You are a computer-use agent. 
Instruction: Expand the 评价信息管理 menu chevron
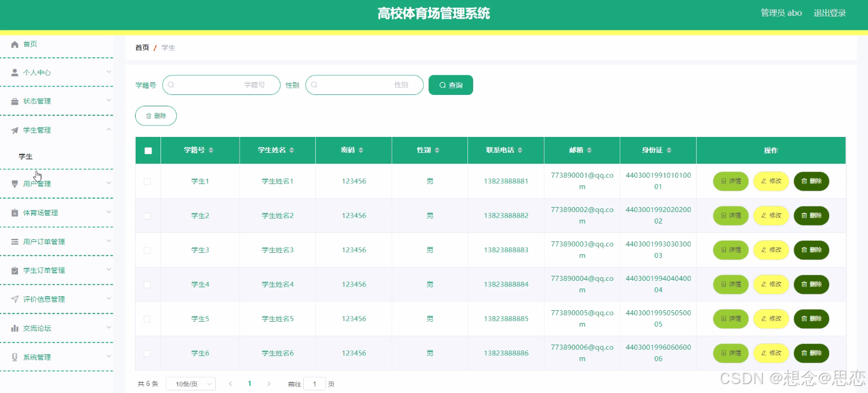[x=108, y=299]
